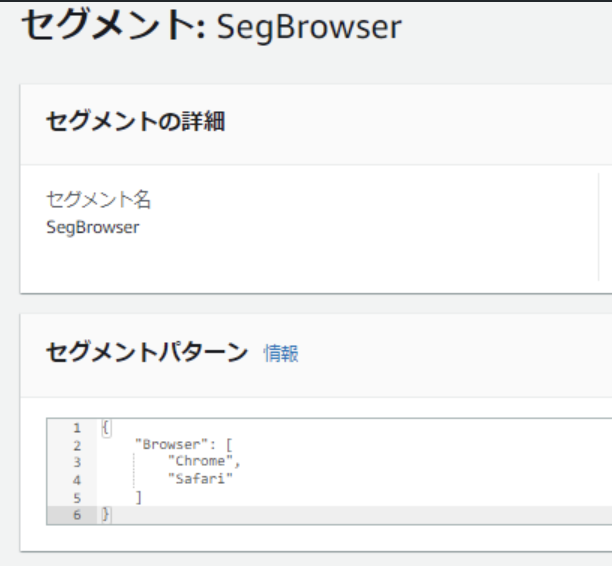Click line number 1 in the editor gutter
Viewport: 612px width, 566px height.
click(x=76, y=426)
